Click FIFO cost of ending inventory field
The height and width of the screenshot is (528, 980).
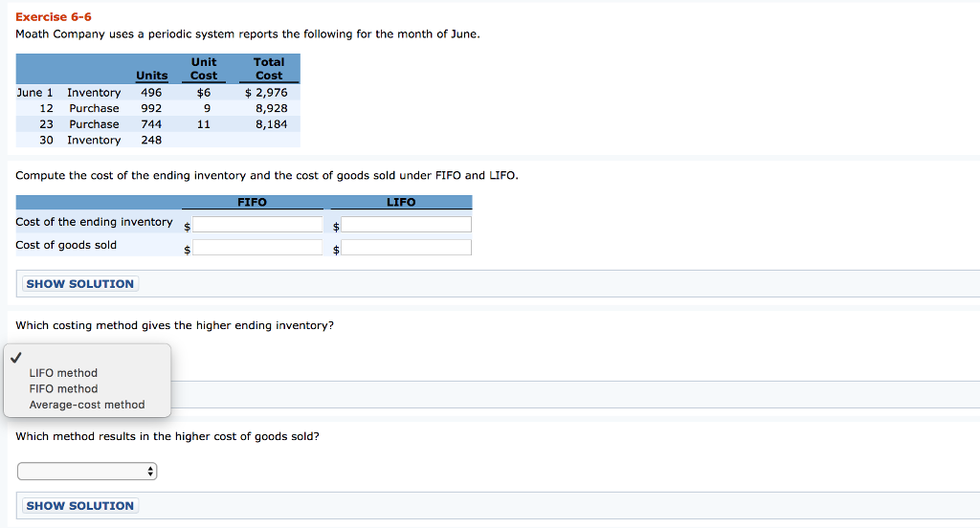pyautogui.click(x=258, y=225)
